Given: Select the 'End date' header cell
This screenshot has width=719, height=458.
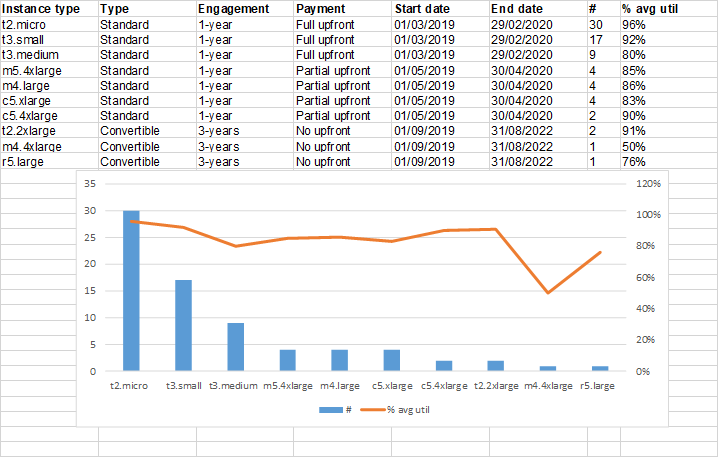Looking at the screenshot, I should click(x=538, y=9).
